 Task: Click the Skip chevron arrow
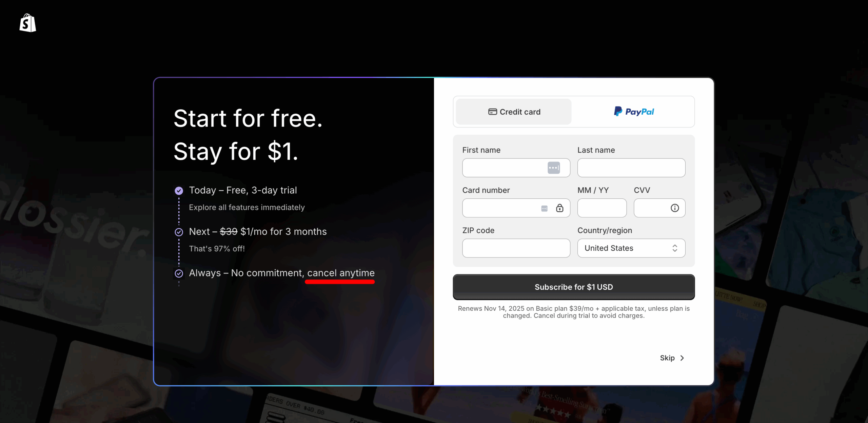pyautogui.click(x=682, y=358)
